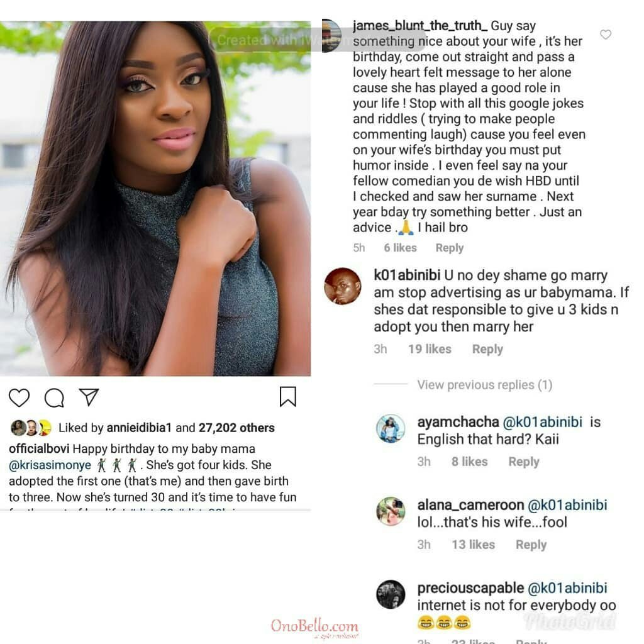Reply to alana_cameroon comment
Image resolution: width=644 pixels, height=644 pixels.
(x=531, y=545)
